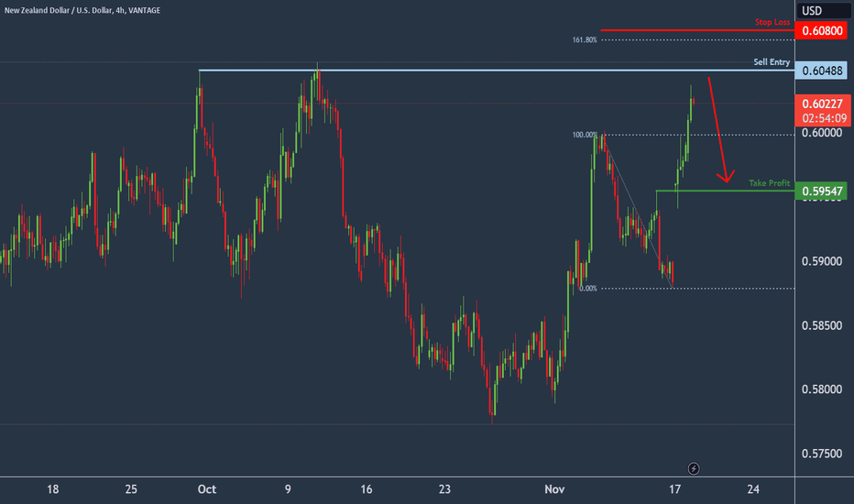Click the lightning bolt go-to-realtime icon

(694, 468)
